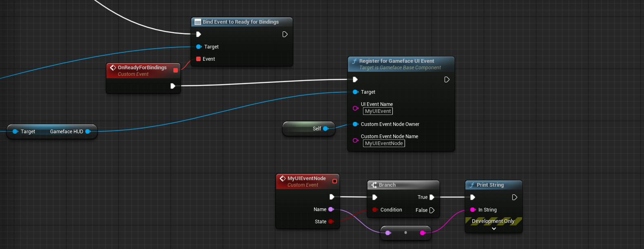
Task: Click the UI Event Name text field
Action: point(378,111)
